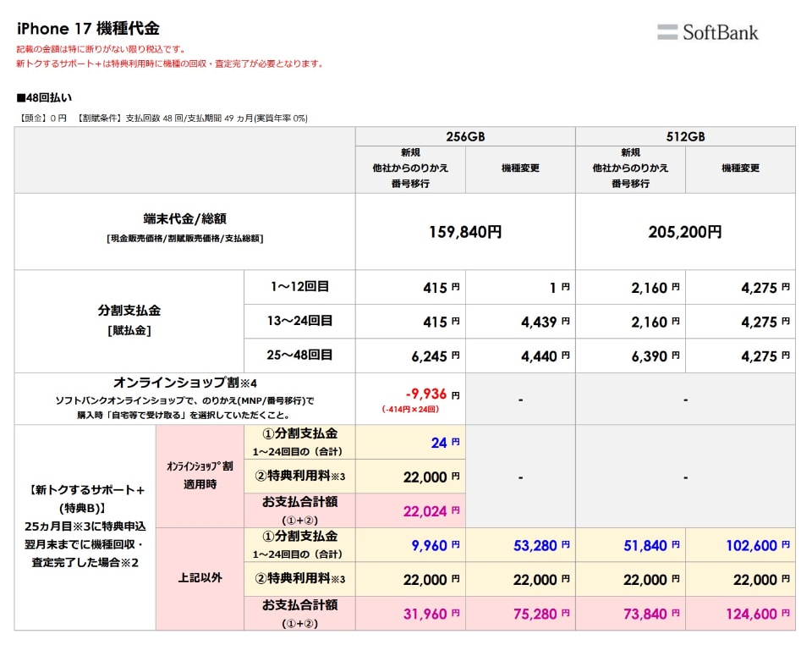812x645 pixels.
Task: Select "415 円" in the 1〜12回目 row
Action: [x=442, y=288]
